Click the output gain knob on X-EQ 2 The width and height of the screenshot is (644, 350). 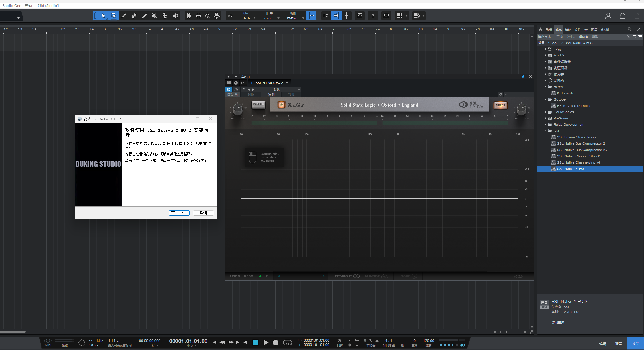521,109
